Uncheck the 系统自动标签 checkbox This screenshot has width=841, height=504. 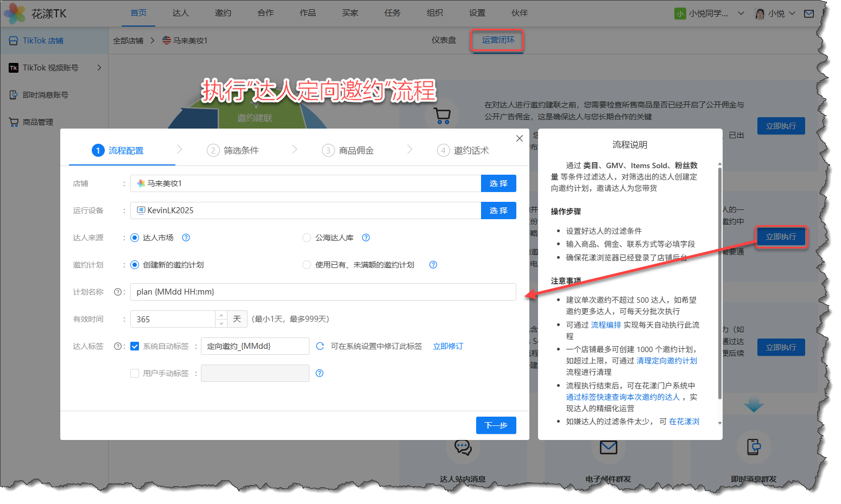pyautogui.click(x=135, y=346)
